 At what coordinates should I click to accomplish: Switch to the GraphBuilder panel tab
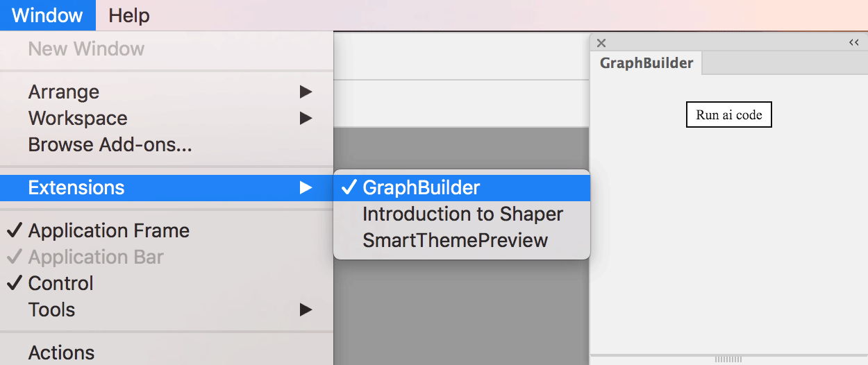pos(646,63)
